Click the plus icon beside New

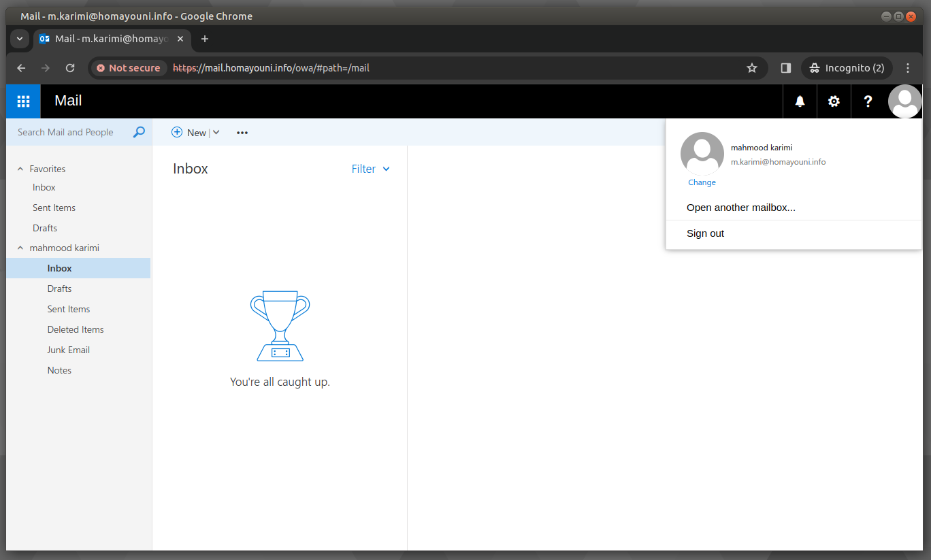click(x=177, y=132)
